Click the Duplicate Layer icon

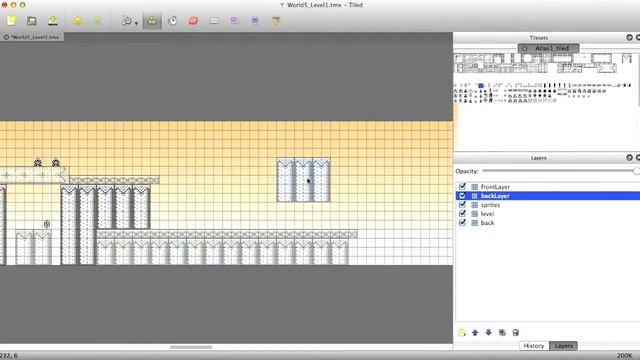(x=502, y=332)
